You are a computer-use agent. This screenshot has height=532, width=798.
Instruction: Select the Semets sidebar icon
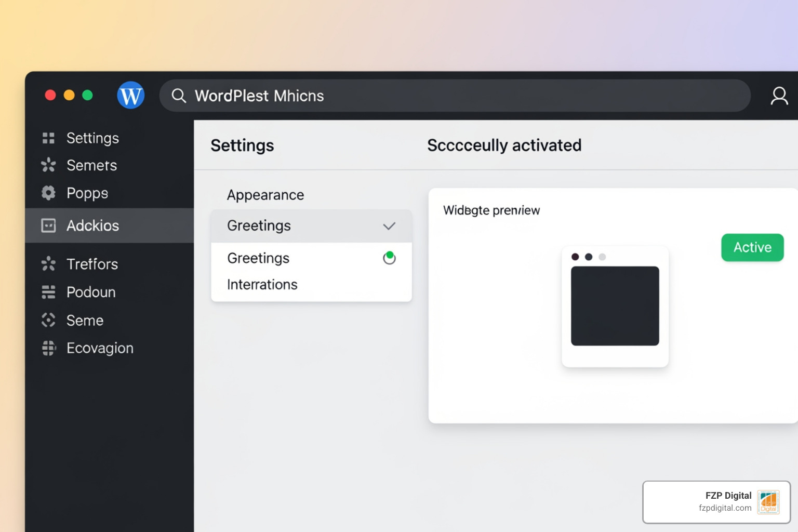coord(48,165)
